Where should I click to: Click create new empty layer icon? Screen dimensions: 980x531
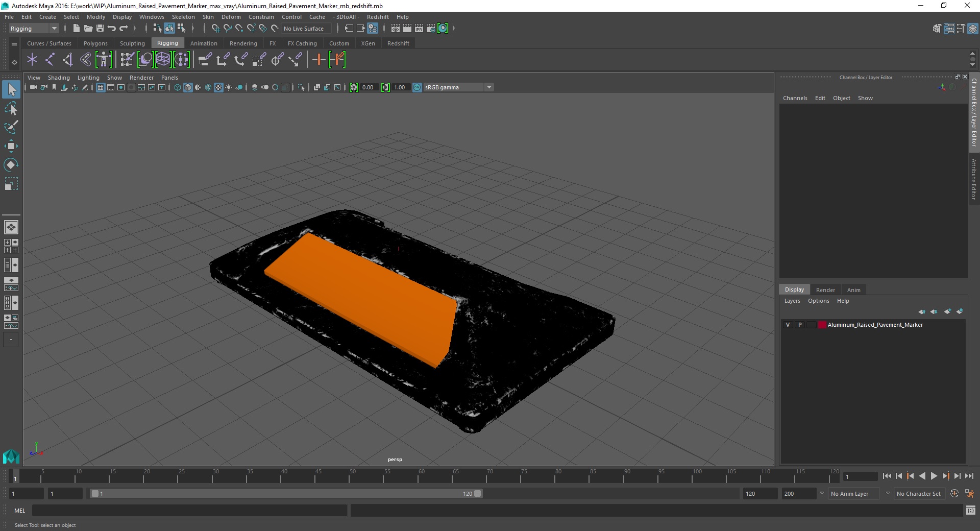click(947, 311)
